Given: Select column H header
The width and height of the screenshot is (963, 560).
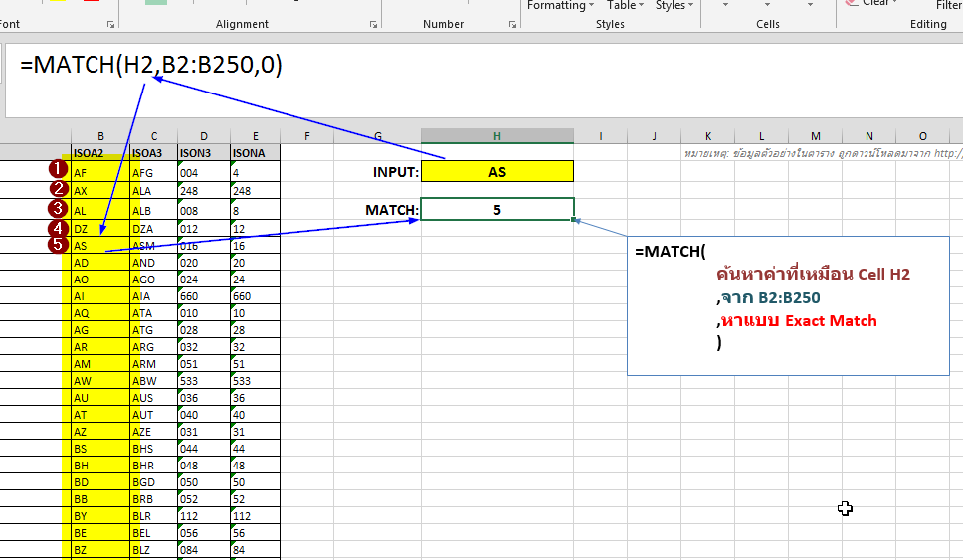Looking at the screenshot, I should 497,136.
